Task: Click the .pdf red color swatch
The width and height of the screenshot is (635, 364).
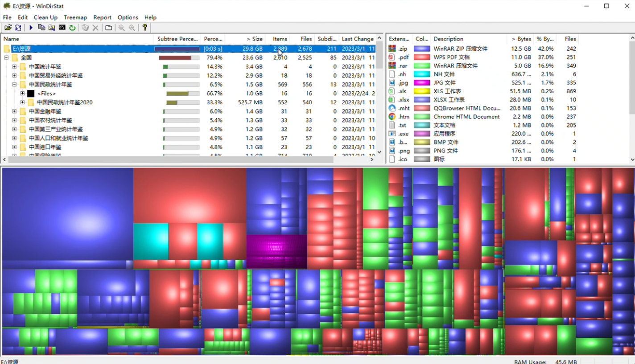Action: (x=422, y=57)
